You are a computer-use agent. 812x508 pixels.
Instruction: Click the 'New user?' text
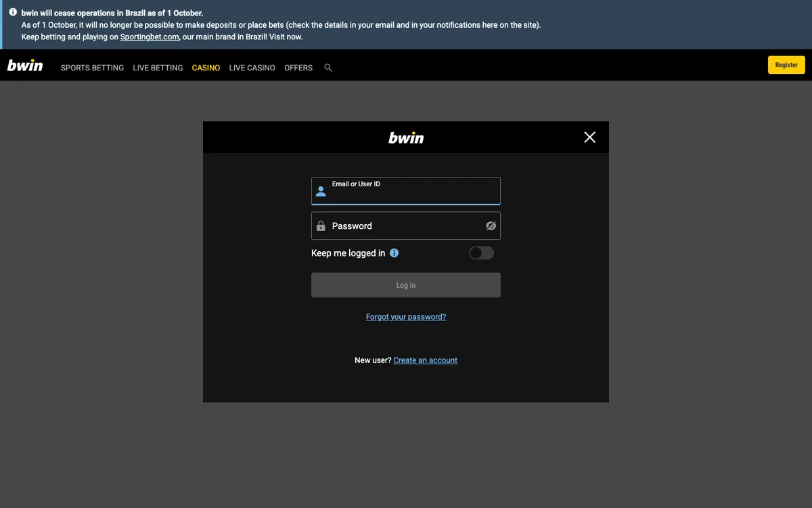tap(373, 360)
